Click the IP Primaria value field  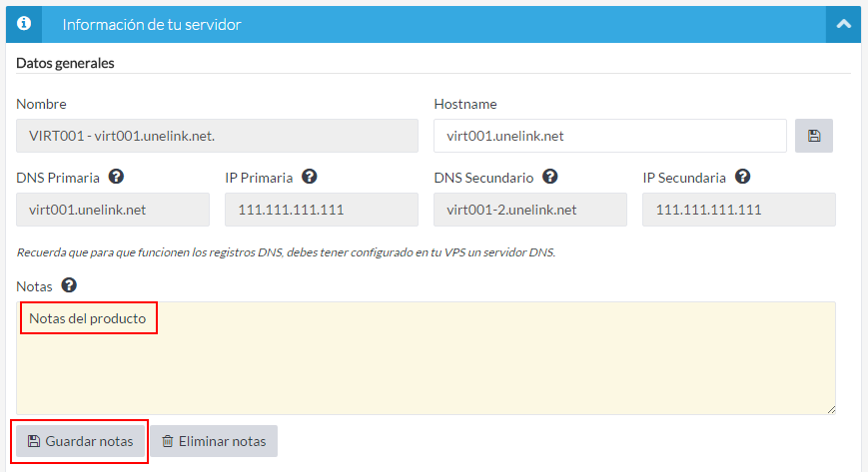(322, 210)
